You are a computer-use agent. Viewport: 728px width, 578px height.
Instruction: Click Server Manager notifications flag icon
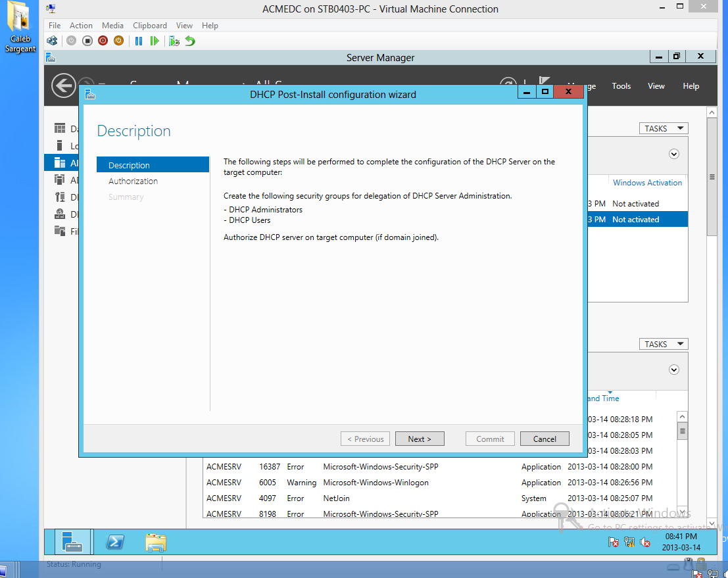coord(544,82)
